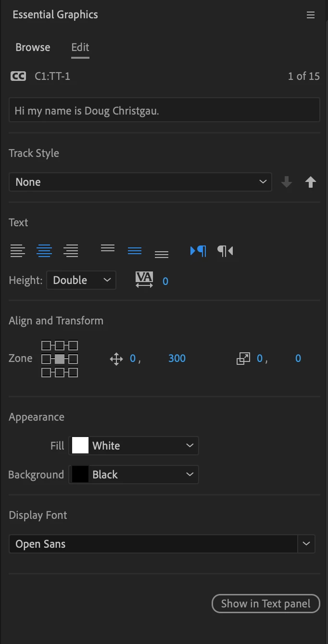328x644 pixels.
Task: Open Essential Graphics panel hamburger menu
Action: point(311,15)
